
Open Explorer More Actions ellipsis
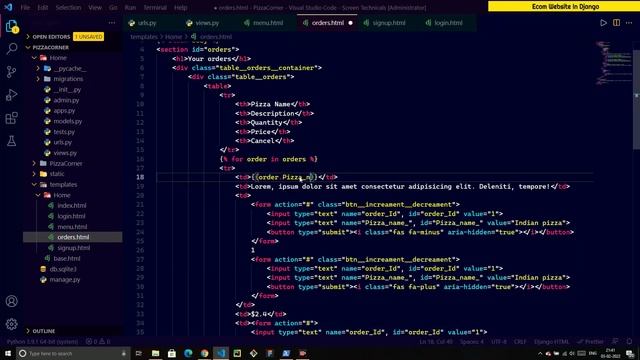pos(112,23)
